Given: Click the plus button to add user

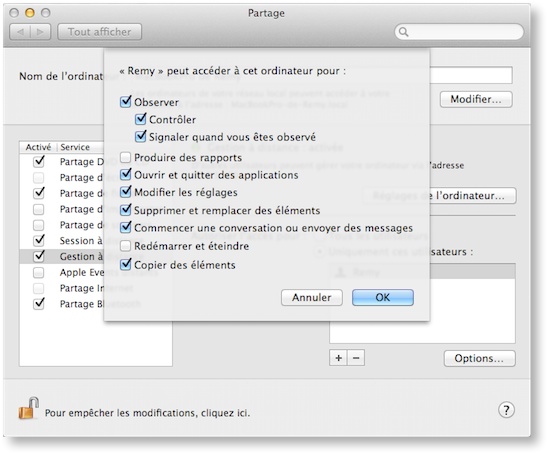Looking at the screenshot, I should (338, 358).
